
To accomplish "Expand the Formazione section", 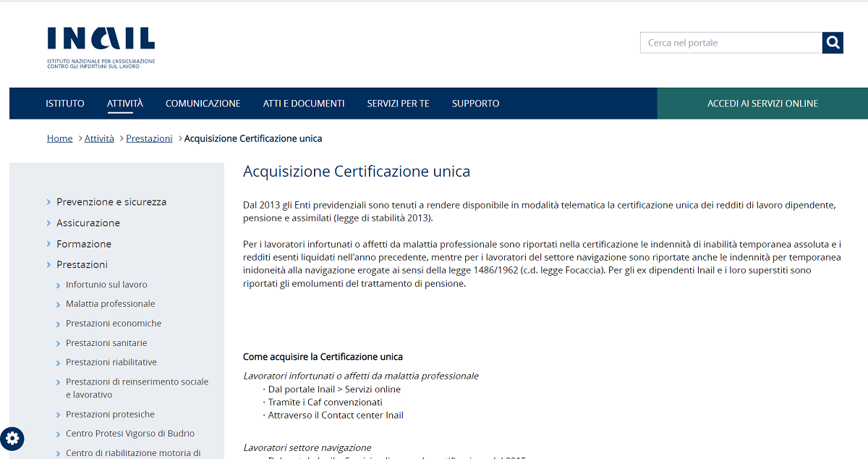I will pos(82,243).
